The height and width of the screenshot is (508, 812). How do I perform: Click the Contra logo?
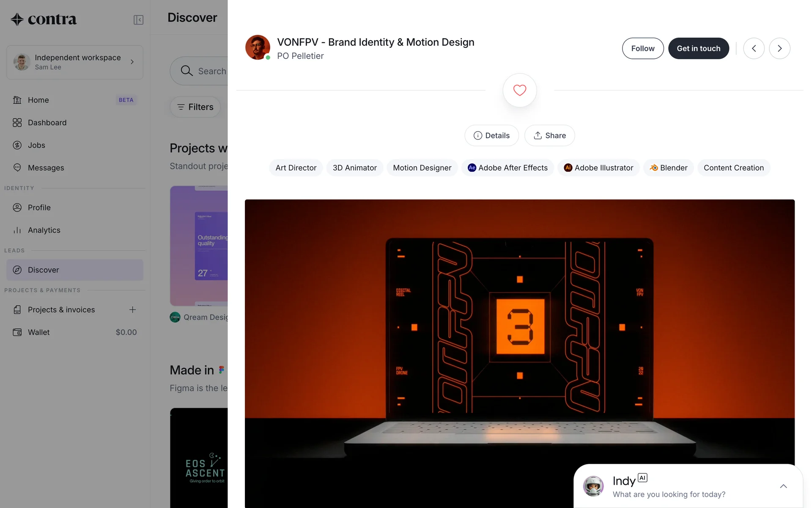click(44, 19)
